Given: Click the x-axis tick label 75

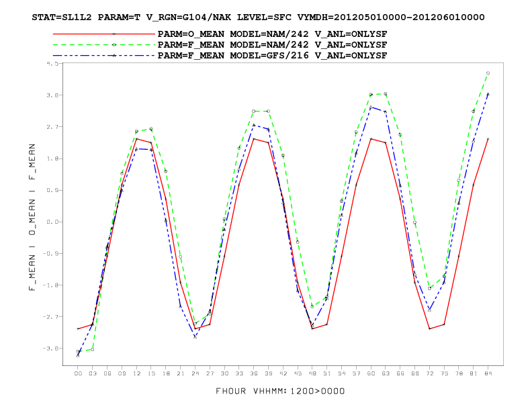Looking at the screenshot, I should point(444,373).
